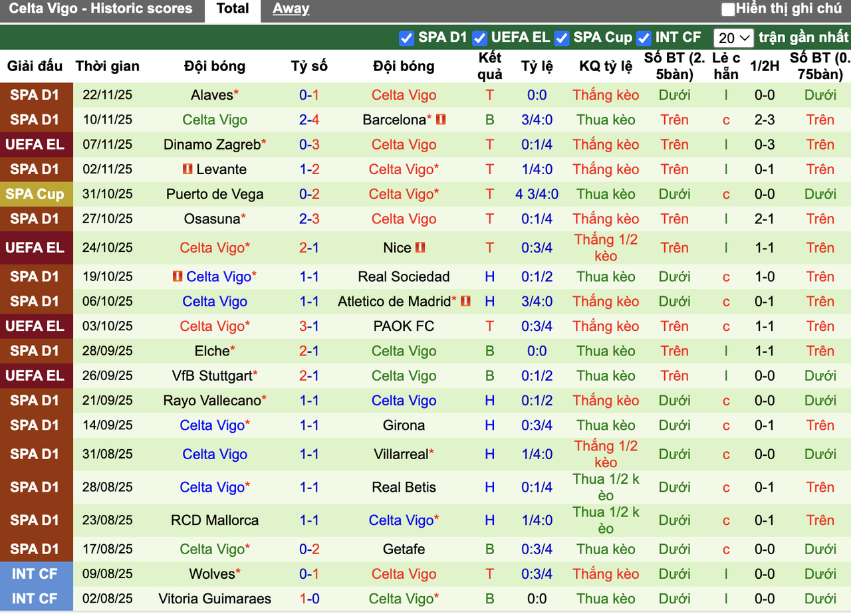
Task: Open Rayo Vallecano team link
Action: (212, 401)
